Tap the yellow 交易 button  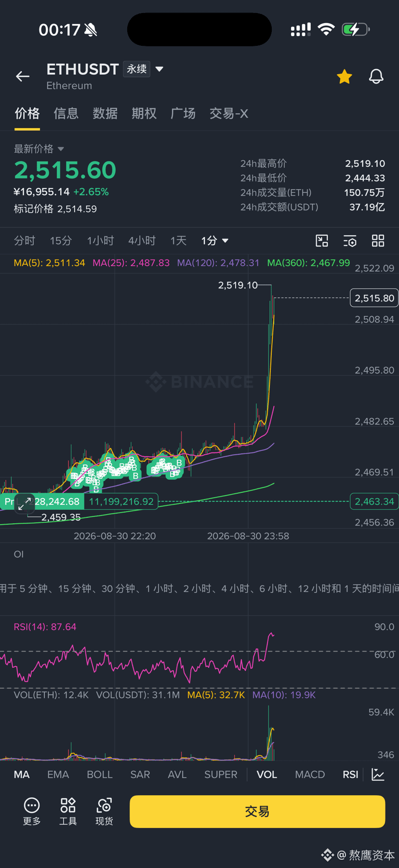click(257, 812)
